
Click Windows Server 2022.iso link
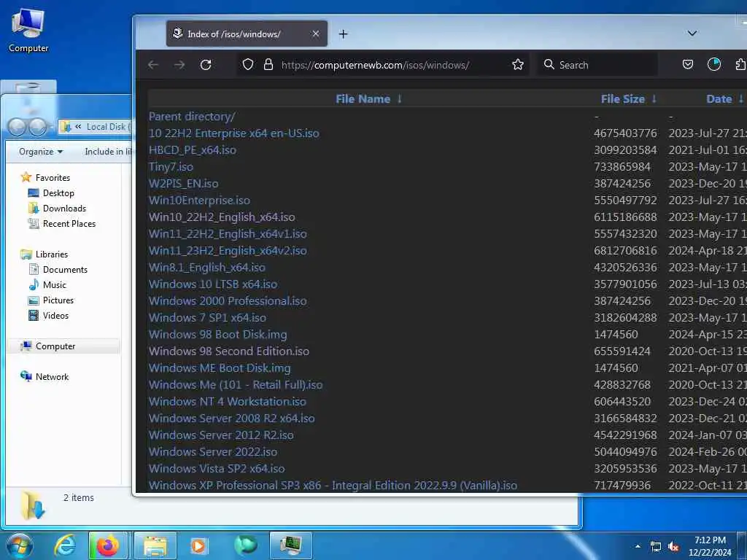point(213,452)
